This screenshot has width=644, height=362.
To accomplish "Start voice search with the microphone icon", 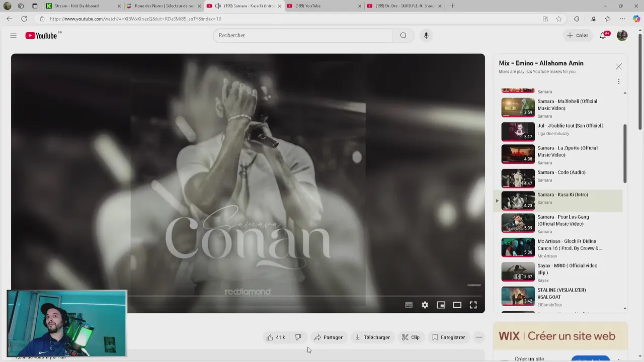I will (426, 35).
